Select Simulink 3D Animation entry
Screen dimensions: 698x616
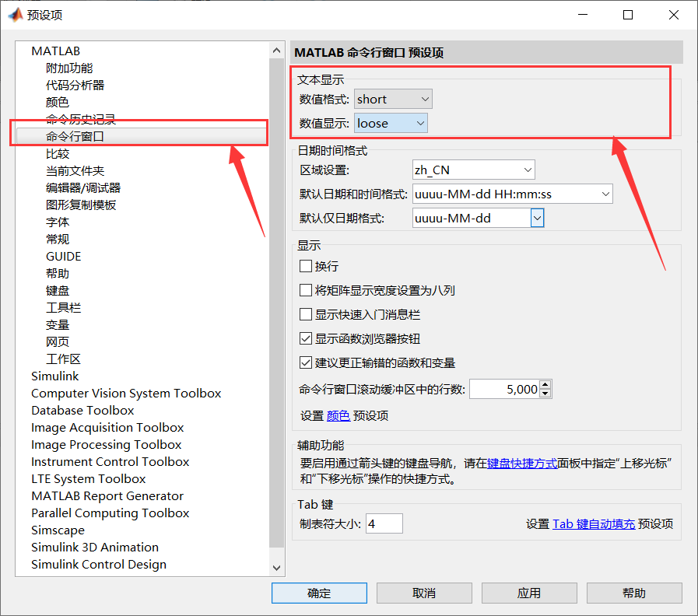(95, 547)
